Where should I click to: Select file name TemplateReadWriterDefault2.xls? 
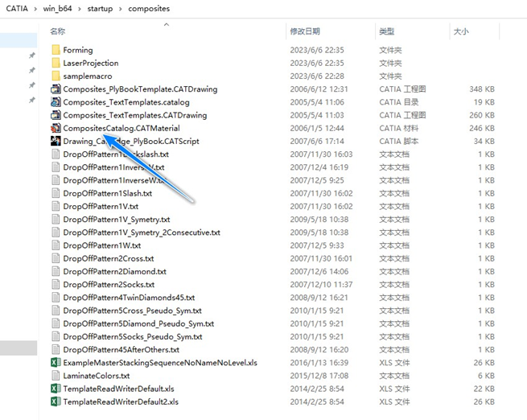121,401
